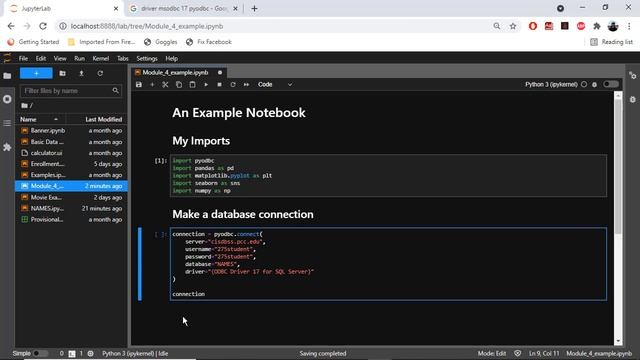The width and height of the screenshot is (640, 360).
Task: Open the Imported From Firefox bookmarks folder
Action: click(102, 42)
